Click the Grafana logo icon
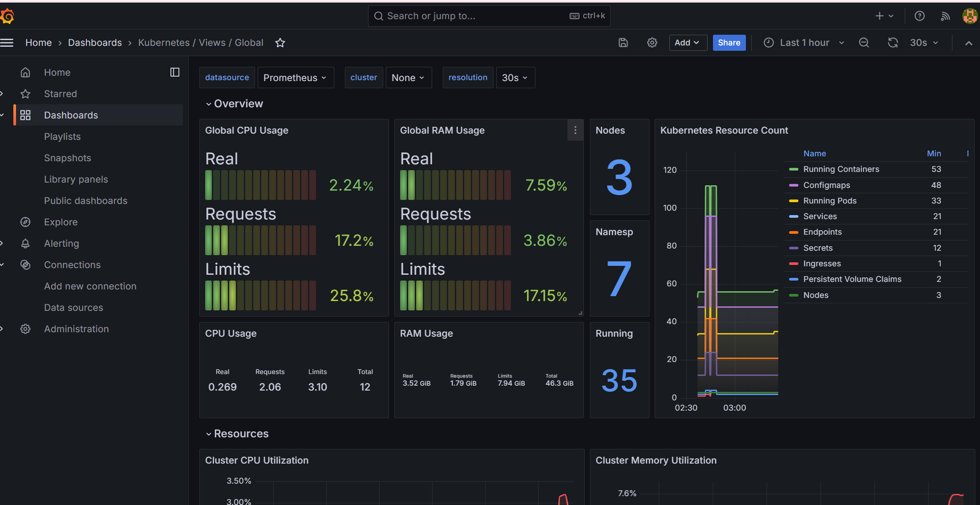 click(7, 16)
